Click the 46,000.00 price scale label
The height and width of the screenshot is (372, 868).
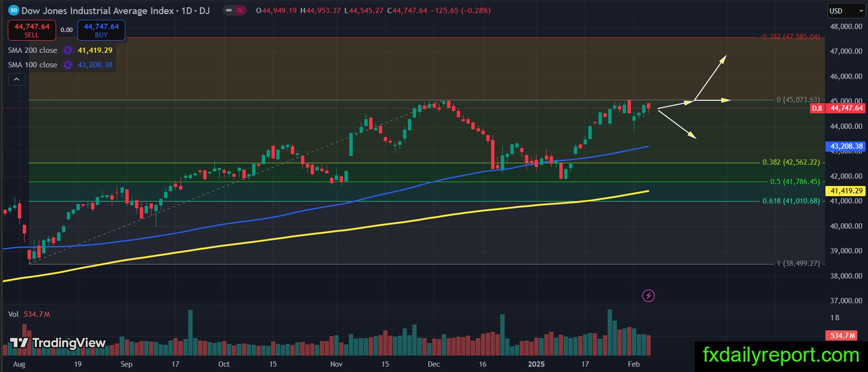tap(846, 77)
